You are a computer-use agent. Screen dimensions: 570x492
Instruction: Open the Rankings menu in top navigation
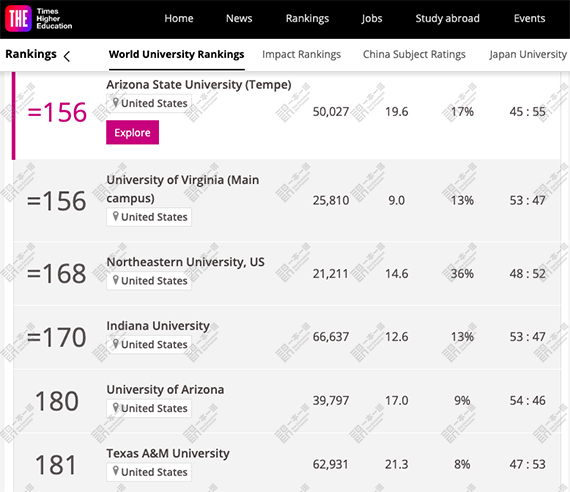(307, 19)
